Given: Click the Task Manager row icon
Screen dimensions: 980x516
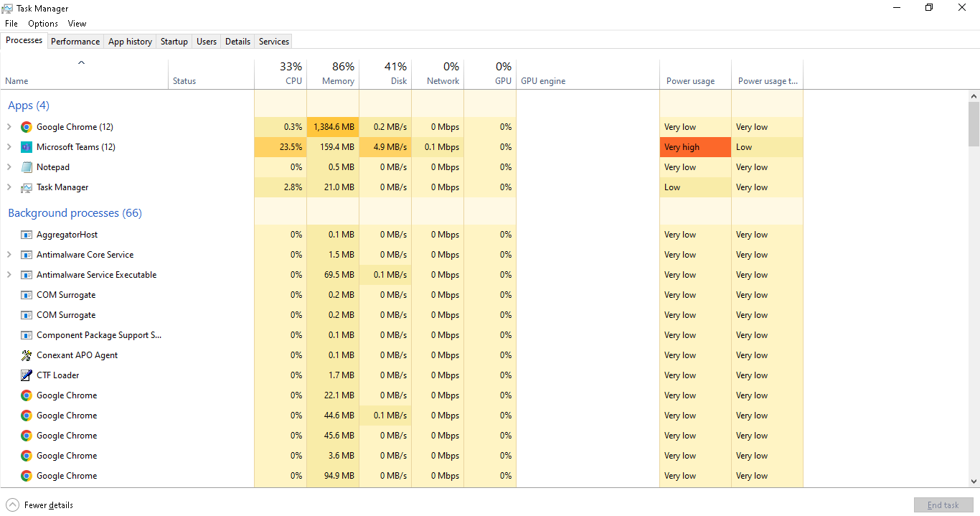Looking at the screenshot, I should 27,187.
